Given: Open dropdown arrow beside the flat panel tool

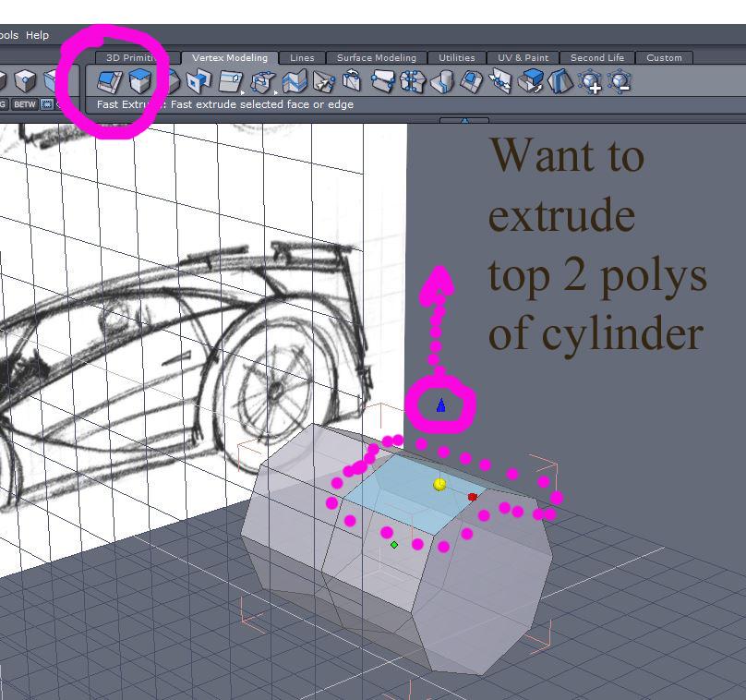Looking at the screenshot, I should pyautogui.click(x=243, y=92).
